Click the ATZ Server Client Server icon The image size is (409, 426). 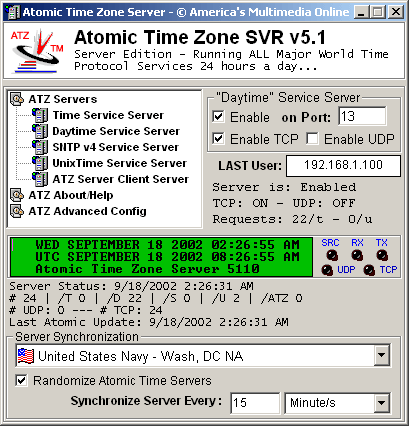tap(40, 179)
